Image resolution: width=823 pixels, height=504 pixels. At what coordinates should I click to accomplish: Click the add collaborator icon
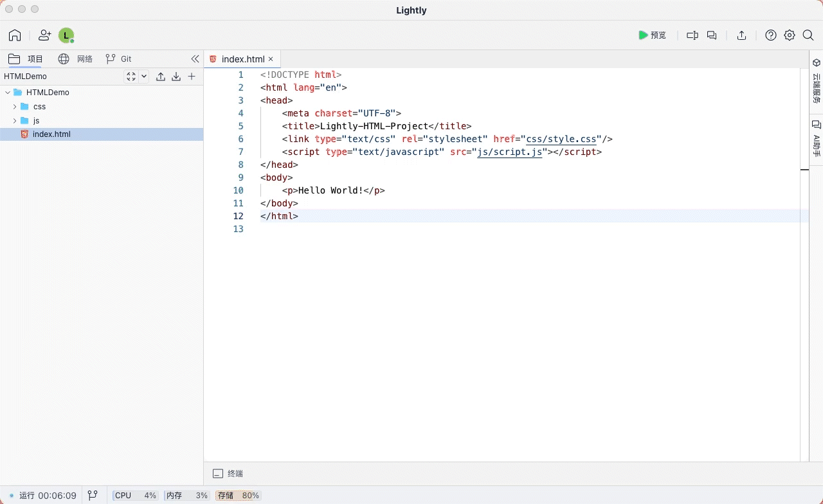pos(44,35)
